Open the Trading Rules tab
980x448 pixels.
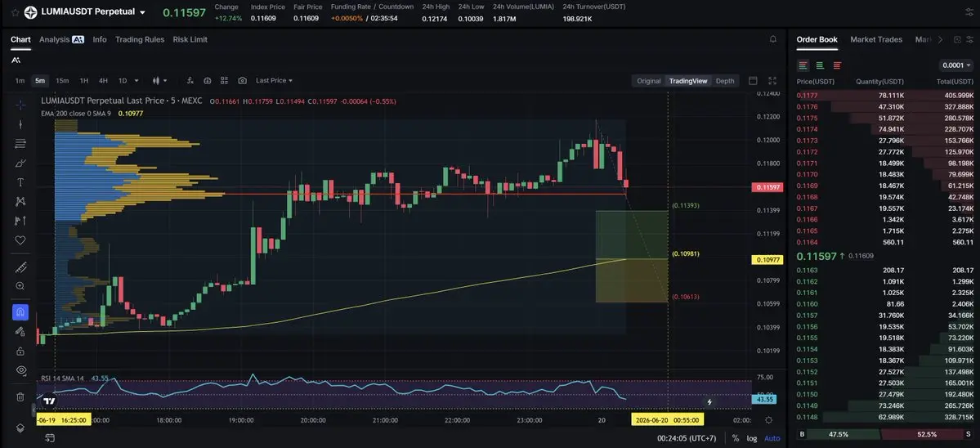point(140,39)
